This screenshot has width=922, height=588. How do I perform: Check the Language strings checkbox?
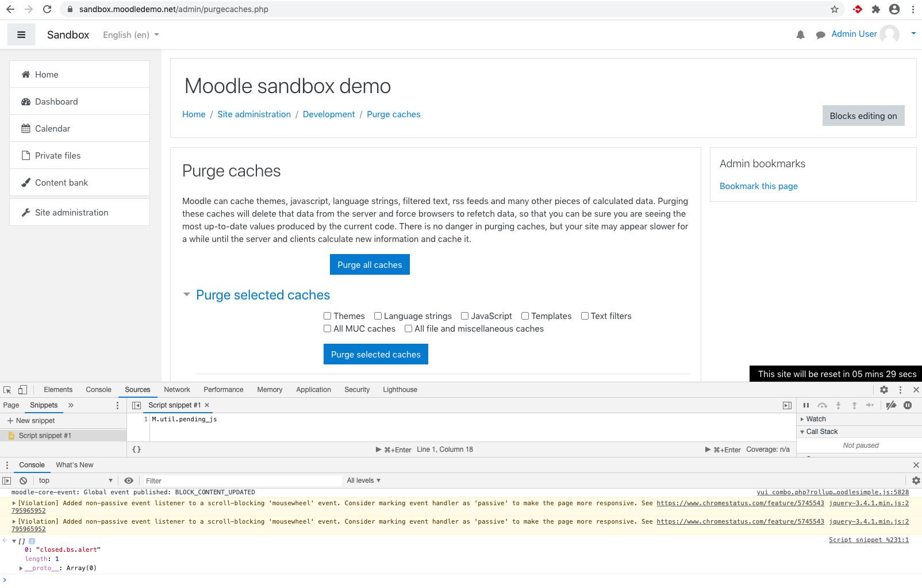[378, 316]
